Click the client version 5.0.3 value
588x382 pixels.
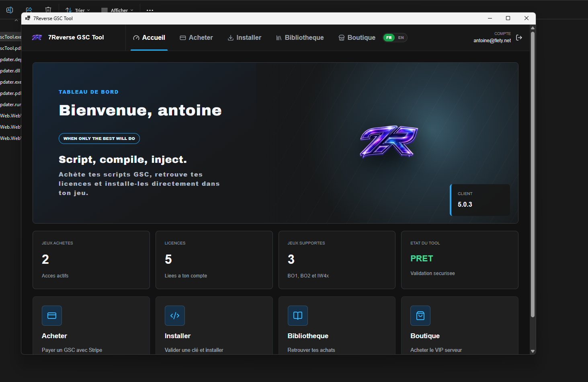[x=465, y=204]
